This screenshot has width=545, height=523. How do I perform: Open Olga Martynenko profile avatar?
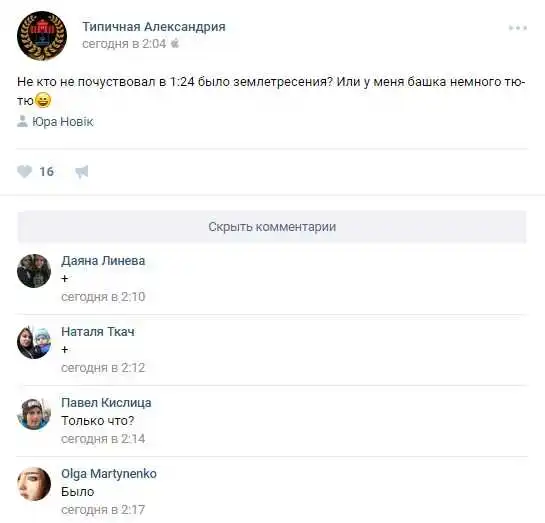click(34, 484)
